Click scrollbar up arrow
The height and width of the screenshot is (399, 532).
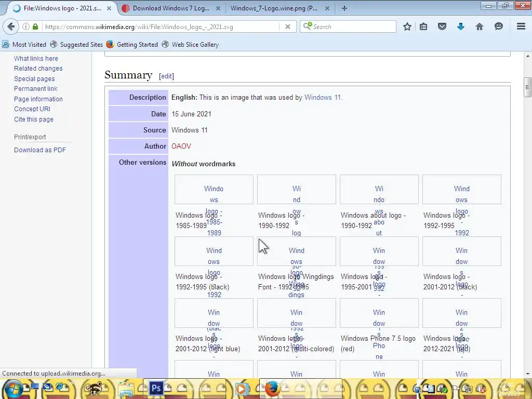click(x=527, y=56)
